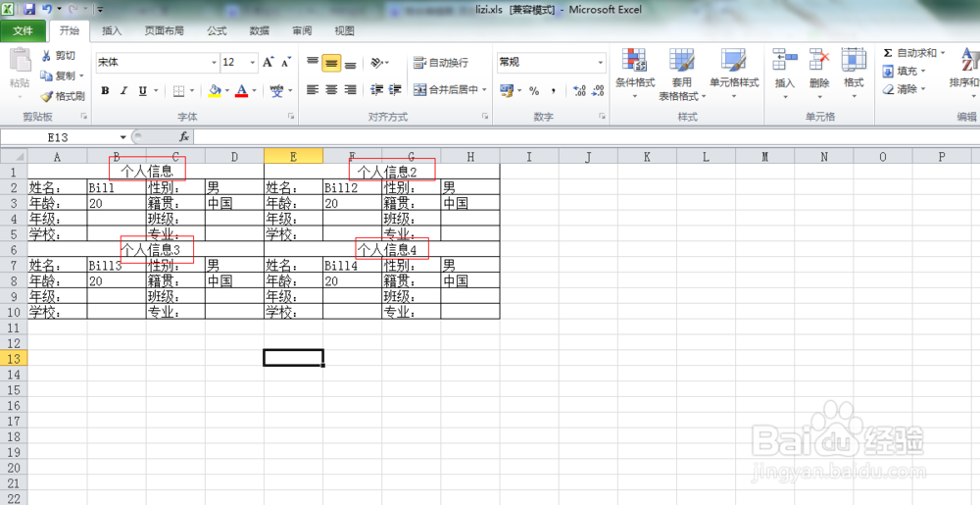
Task: Open Merge and Center dropdown arrow
Action: pyautogui.click(x=484, y=90)
